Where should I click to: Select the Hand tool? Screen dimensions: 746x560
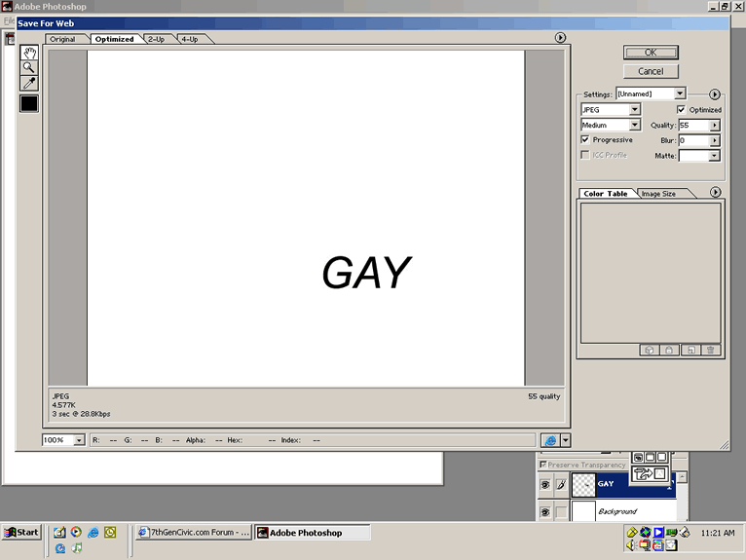pyautogui.click(x=29, y=53)
